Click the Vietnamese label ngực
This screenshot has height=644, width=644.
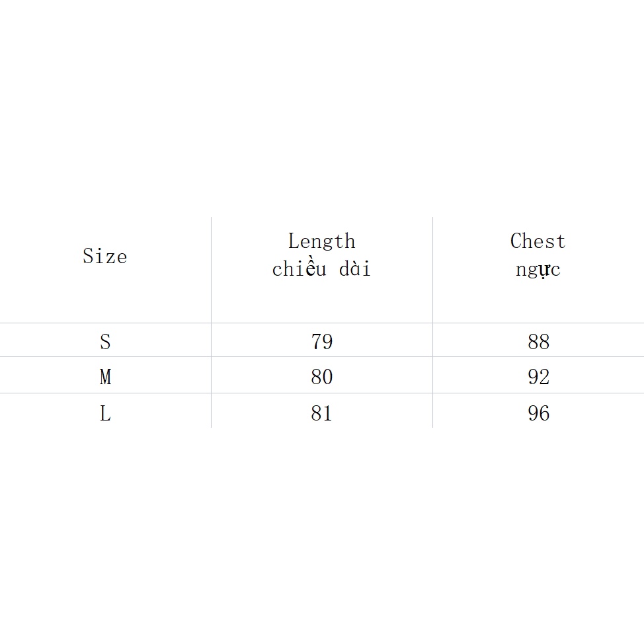[538, 270]
